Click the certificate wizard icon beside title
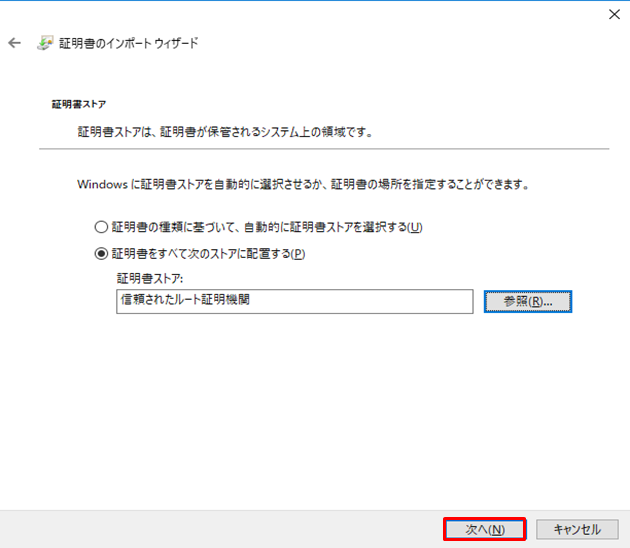This screenshot has width=630, height=548. pyautogui.click(x=45, y=43)
